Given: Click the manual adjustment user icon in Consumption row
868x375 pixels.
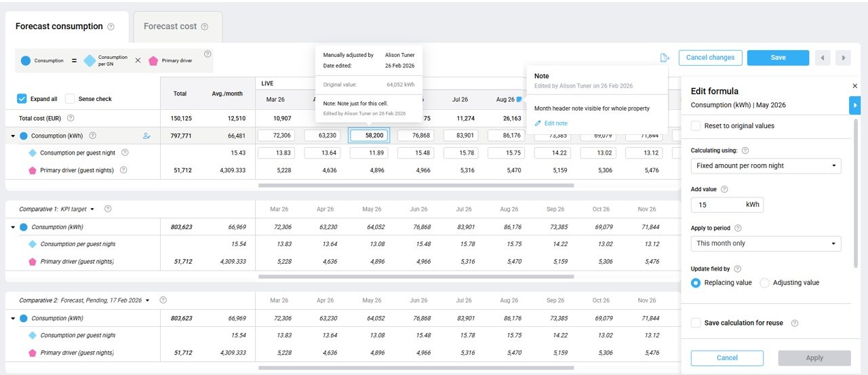Looking at the screenshot, I should (146, 136).
